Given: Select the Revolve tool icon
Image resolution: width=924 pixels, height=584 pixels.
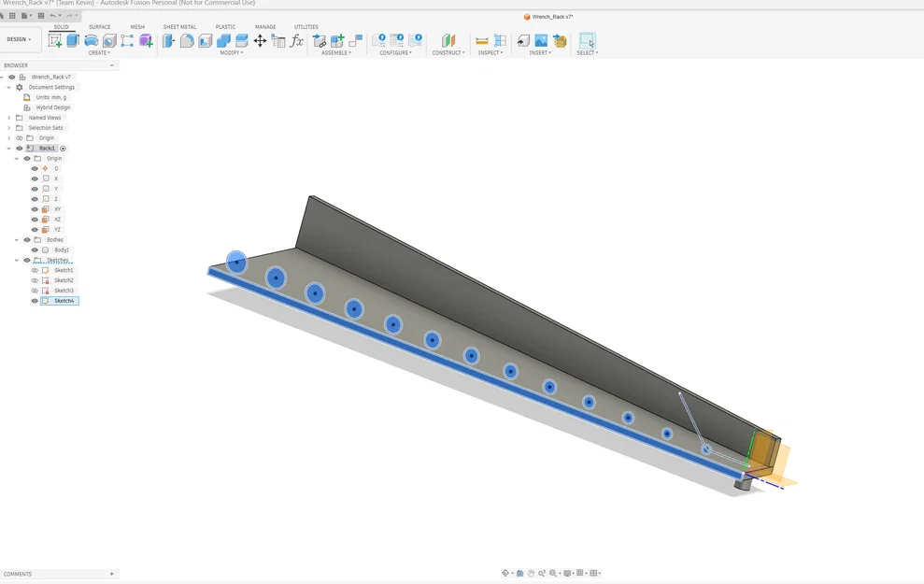Looking at the screenshot, I should 92,40.
